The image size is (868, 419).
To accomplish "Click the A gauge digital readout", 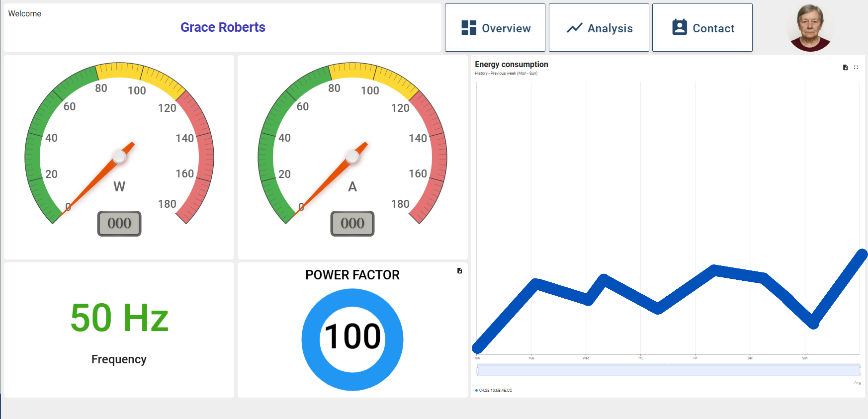I will coord(352,224).
